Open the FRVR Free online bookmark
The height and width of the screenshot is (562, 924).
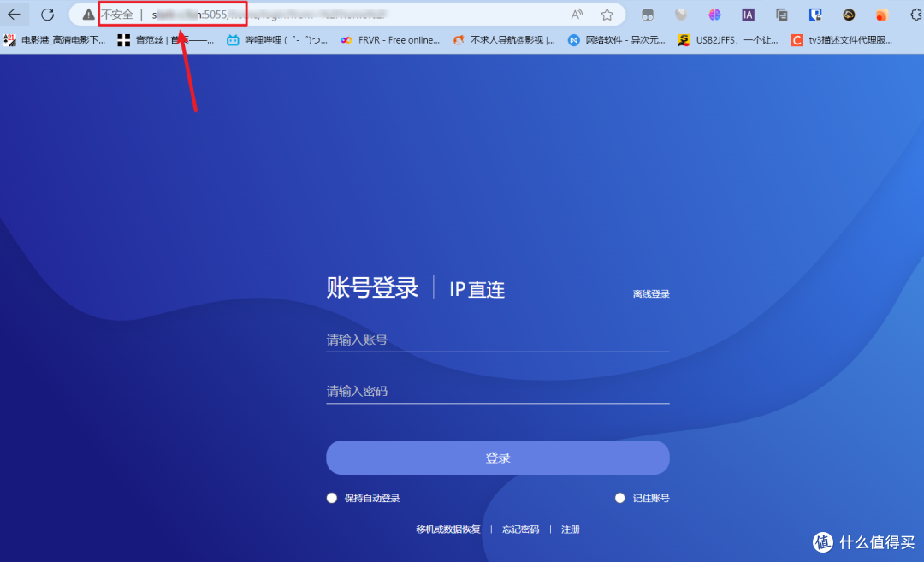click(x=390, y=40)
